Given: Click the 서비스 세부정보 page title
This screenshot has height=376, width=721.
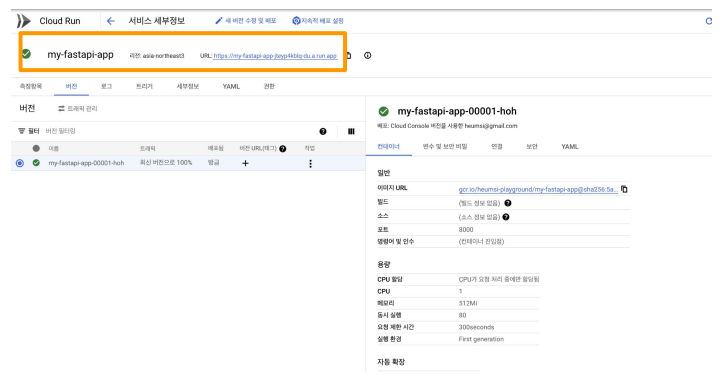Looking at the screenshot, I should click(x=156, y=21).
